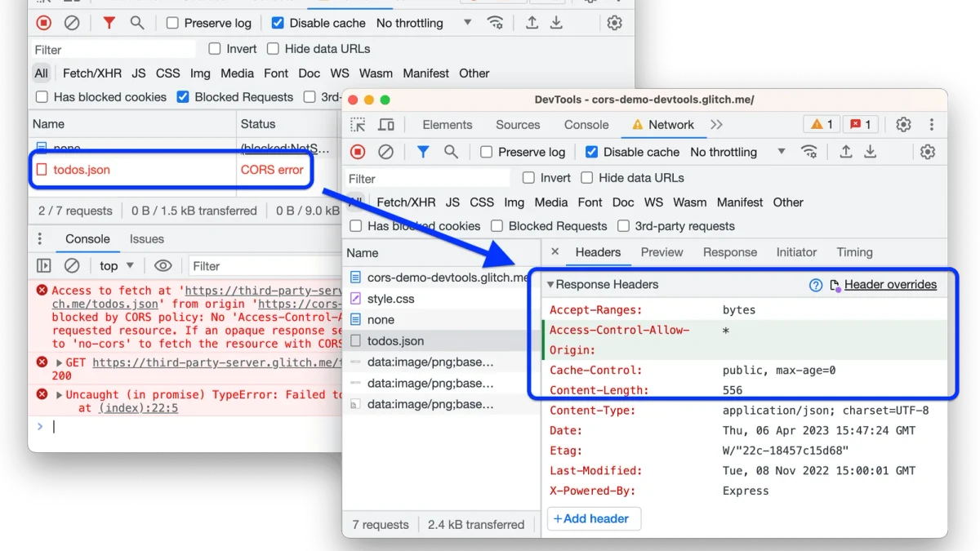
Task: Open top context dropdown in console
Action: (x=117, y=265)
